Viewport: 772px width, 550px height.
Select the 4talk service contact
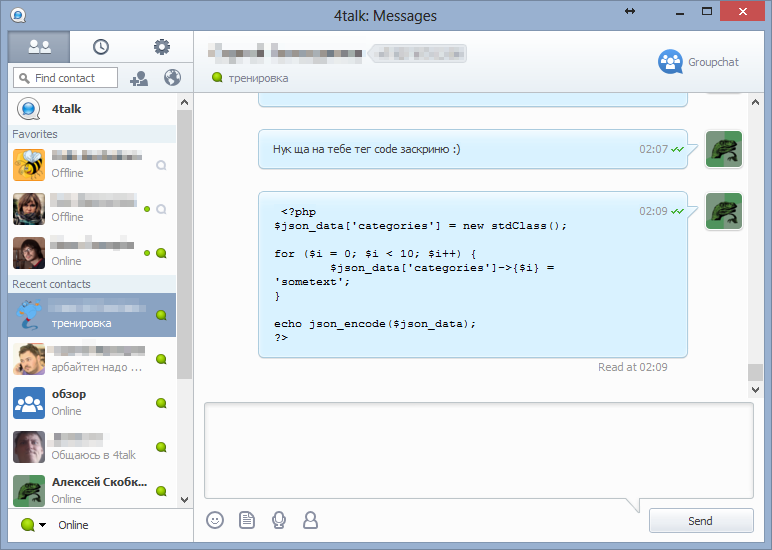92,109
